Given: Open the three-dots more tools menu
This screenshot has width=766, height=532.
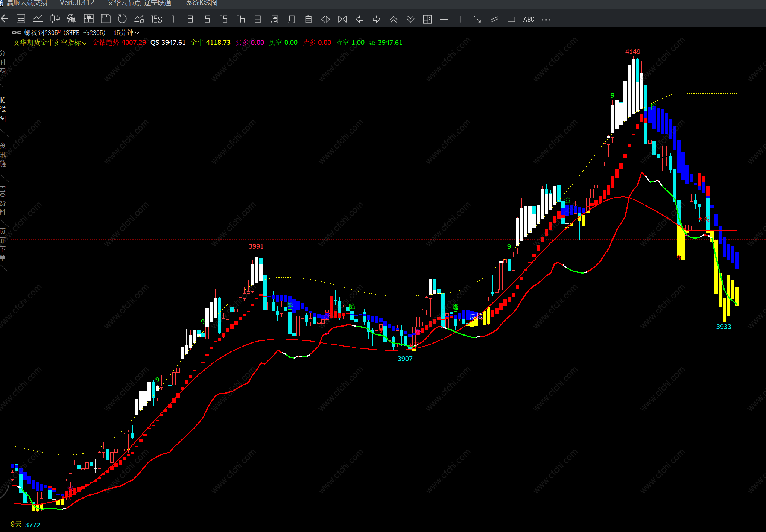Looking at the screenshot, I should click(x=546, y=20).
